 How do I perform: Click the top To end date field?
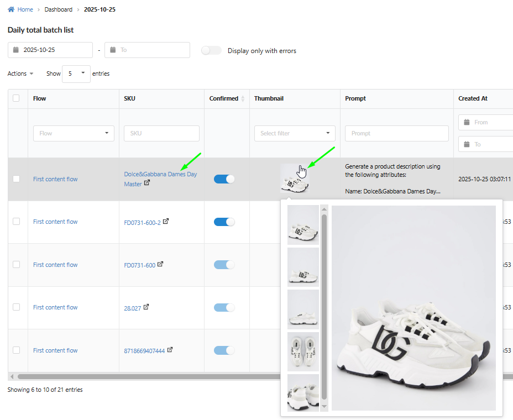pyautogui.click(x=147, y=50)
